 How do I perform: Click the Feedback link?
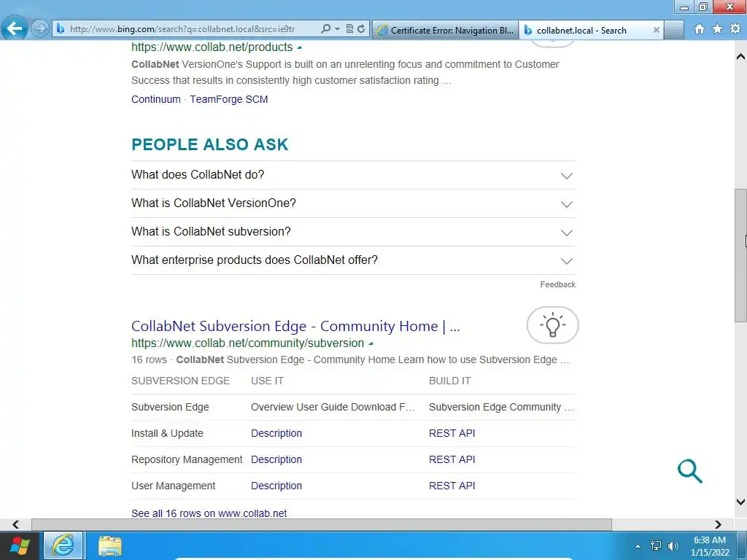pos(557,285)
